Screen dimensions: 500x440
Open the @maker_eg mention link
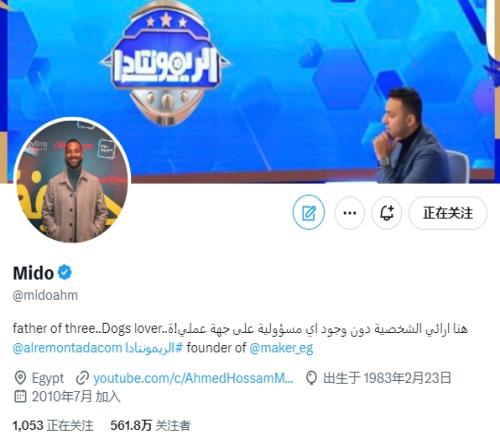[x=281, y=348]
